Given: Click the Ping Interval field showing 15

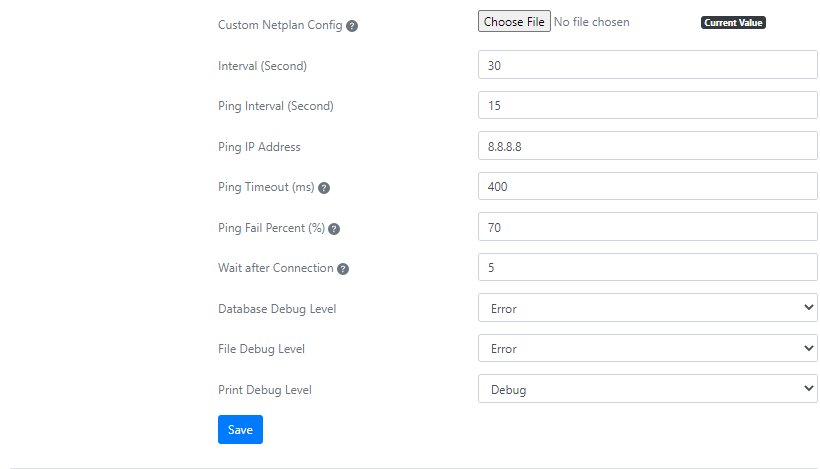Looking at the screenshot, I should (x=647, y=105).
